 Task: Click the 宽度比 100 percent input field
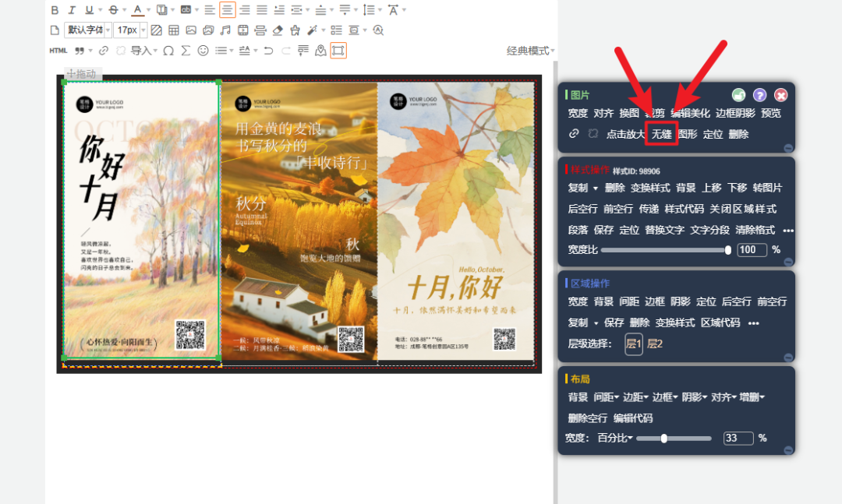pyautogui.click(x=752, y=249)
